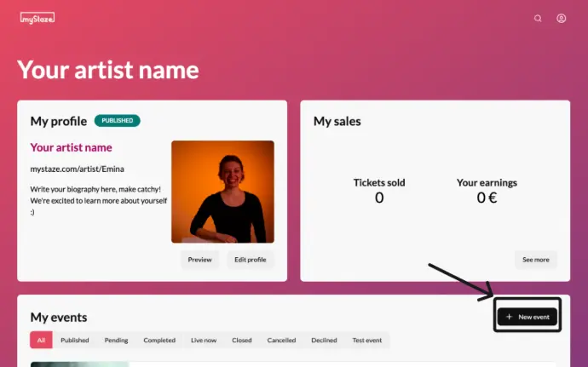Open the Test event tab

click(x=367, y=340)
